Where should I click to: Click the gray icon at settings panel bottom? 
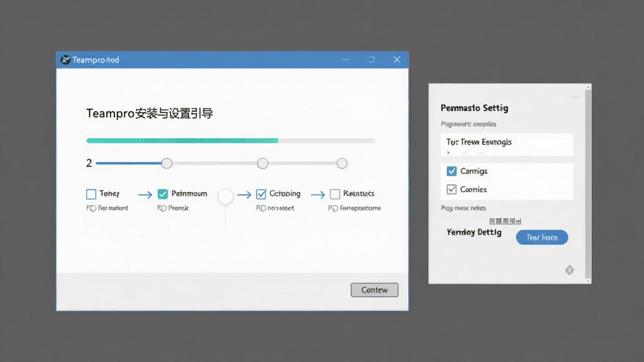569,270
